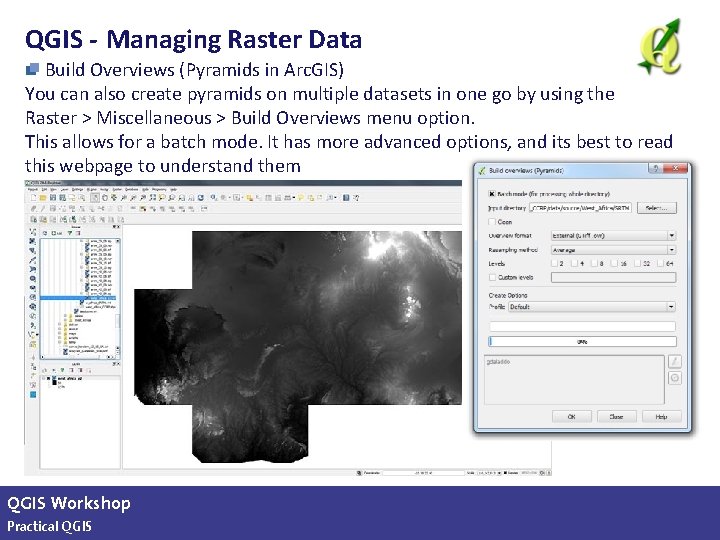Click the Help button in Build overviews dialog
The width and height of the screenshot is (720, 540).
click(661, 416)
